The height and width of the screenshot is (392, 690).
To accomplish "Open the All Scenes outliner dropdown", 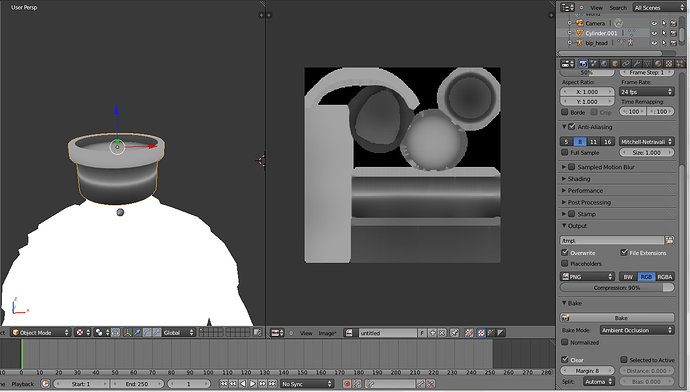I will click(x=659, y=7).
